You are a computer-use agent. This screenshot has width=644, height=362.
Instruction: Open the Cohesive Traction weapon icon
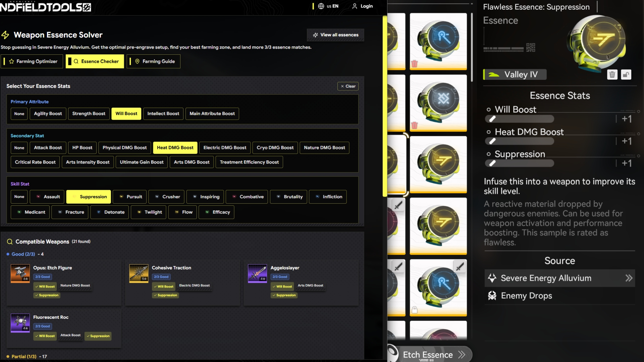(x=139, y=273)
